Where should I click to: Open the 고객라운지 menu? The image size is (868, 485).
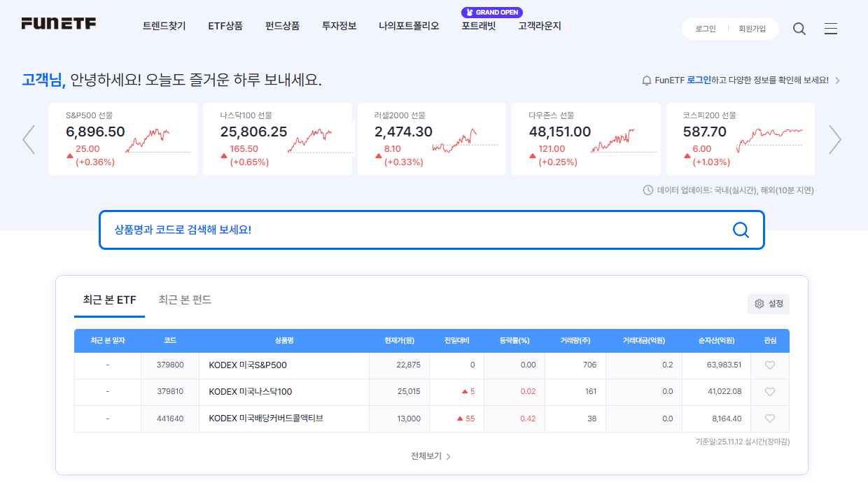(x=540, y=26)
